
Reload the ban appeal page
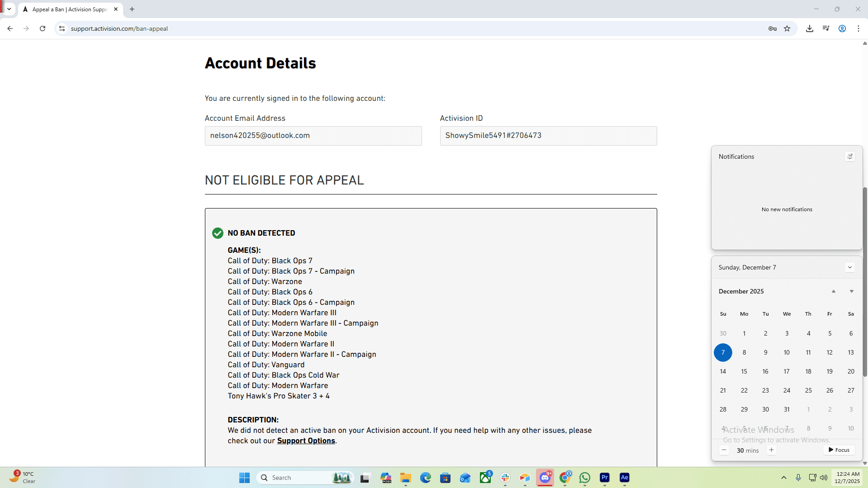[x=43, y=28]
